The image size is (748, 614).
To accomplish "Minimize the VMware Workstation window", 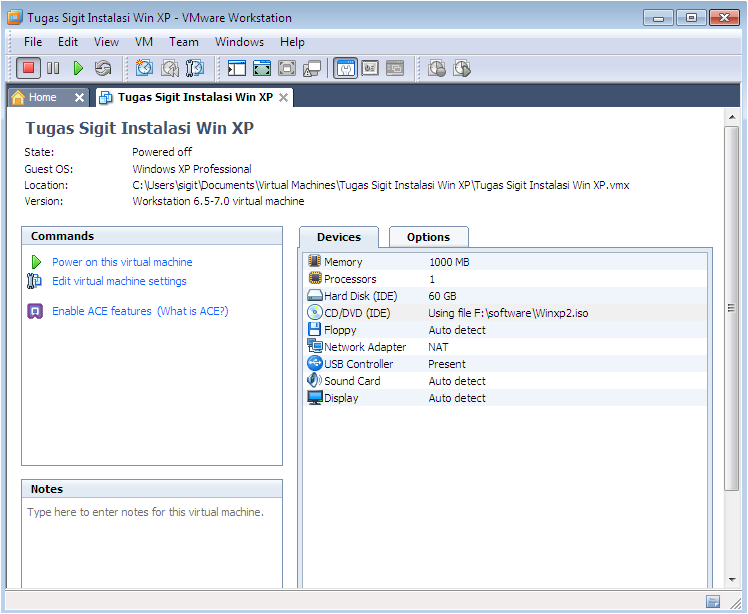I will pyautogui.click(x=658, y=18).
